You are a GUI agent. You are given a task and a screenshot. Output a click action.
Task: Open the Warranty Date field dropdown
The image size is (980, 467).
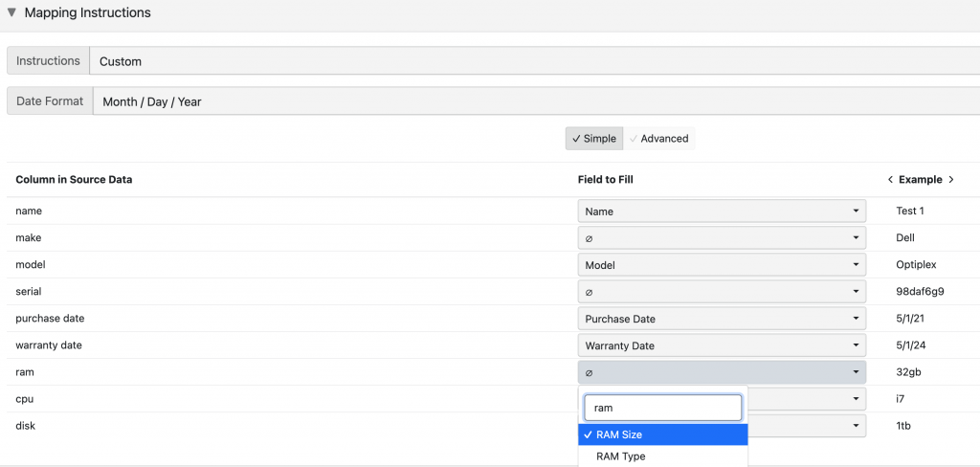point(722,345)
